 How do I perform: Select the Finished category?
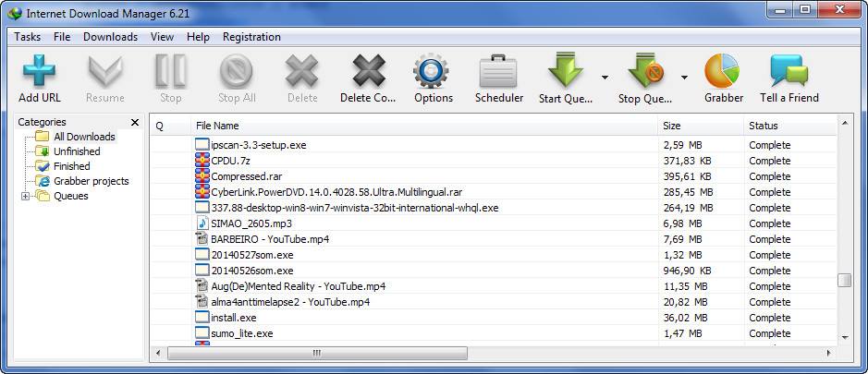(71, 166)
